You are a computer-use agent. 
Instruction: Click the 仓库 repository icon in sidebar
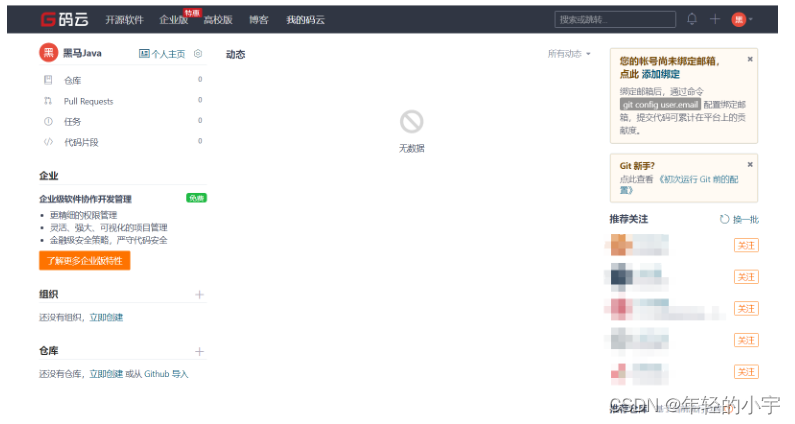(48, 80)
